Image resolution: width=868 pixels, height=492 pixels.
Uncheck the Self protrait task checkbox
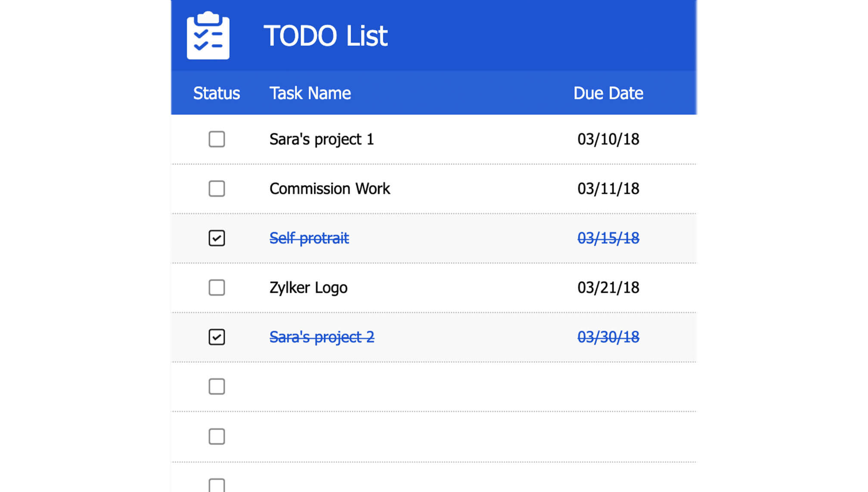click(x=217, y=238)
